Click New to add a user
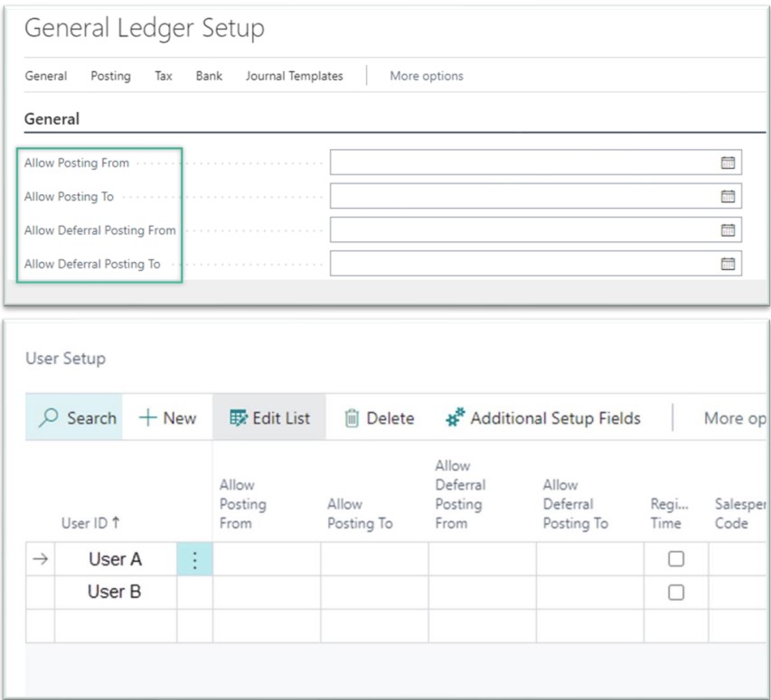 click(x=168, y=418)
